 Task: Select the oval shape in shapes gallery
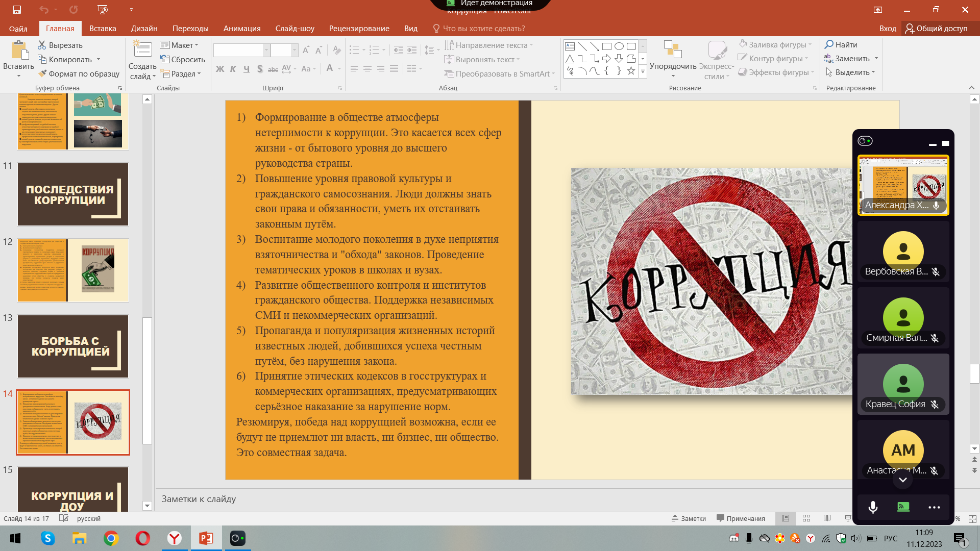pos(619,46)
